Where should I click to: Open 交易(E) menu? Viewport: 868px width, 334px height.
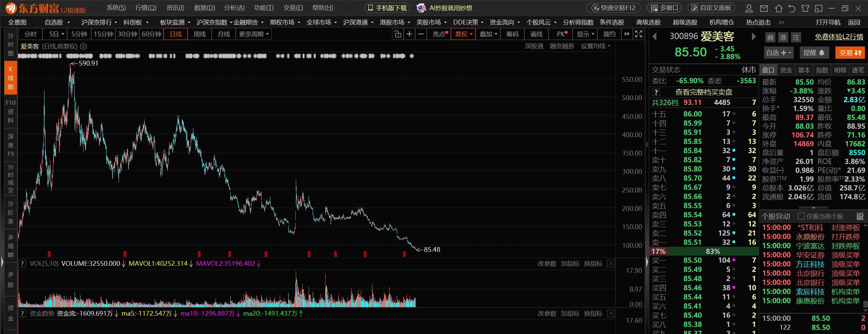pyautogui.click(x=293, y=8)
